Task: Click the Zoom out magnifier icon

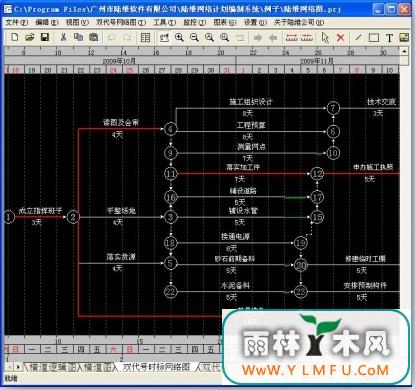Action: [x=194, y=37]
